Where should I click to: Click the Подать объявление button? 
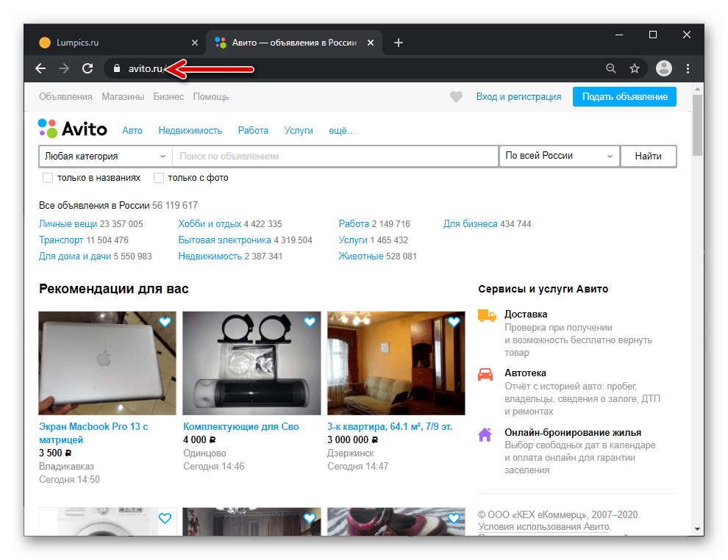pos(624,96)
